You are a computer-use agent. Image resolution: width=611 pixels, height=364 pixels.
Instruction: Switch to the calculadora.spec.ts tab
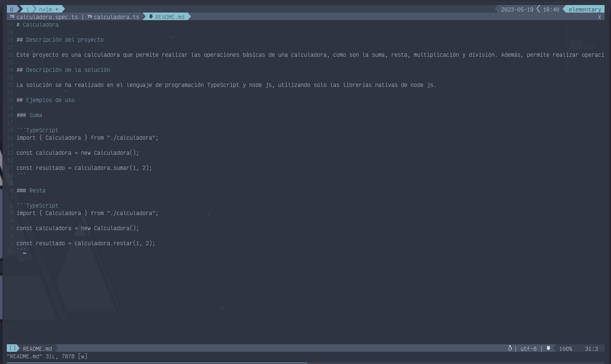[48, 17]
